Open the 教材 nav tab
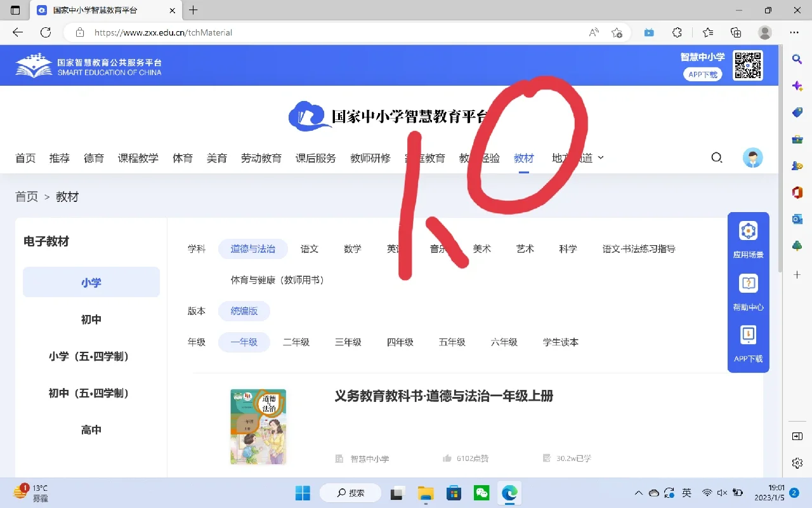This screenshot has height=508, width=812. click(524, 158)
